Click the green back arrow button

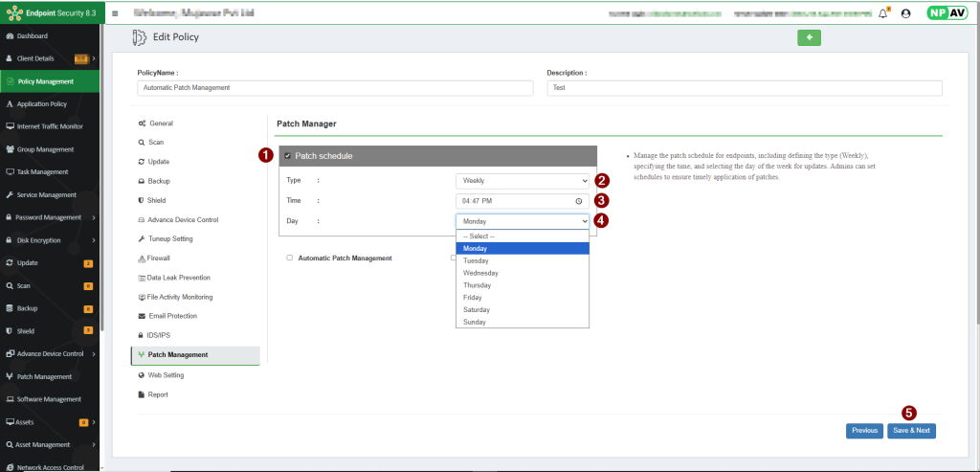coord(809,37)
